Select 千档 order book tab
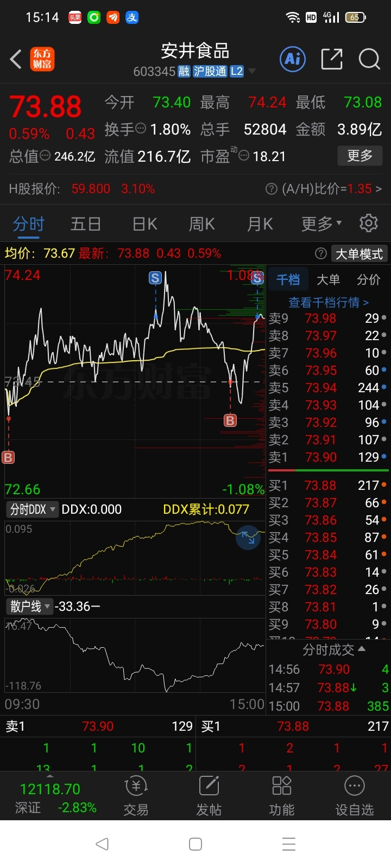 [288, 279]
